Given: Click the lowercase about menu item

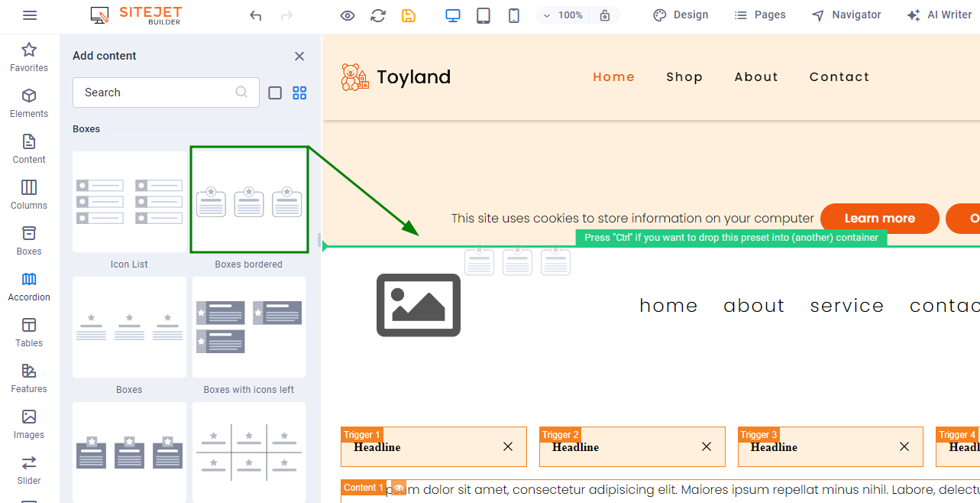Looking at the screenshot, I should [x=754, y=306].
